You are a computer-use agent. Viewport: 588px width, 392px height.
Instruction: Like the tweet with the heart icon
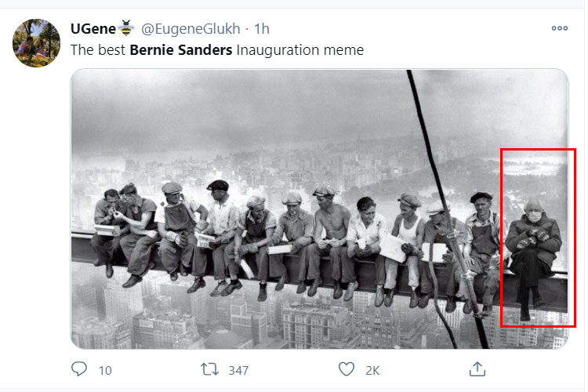point(346,369)
